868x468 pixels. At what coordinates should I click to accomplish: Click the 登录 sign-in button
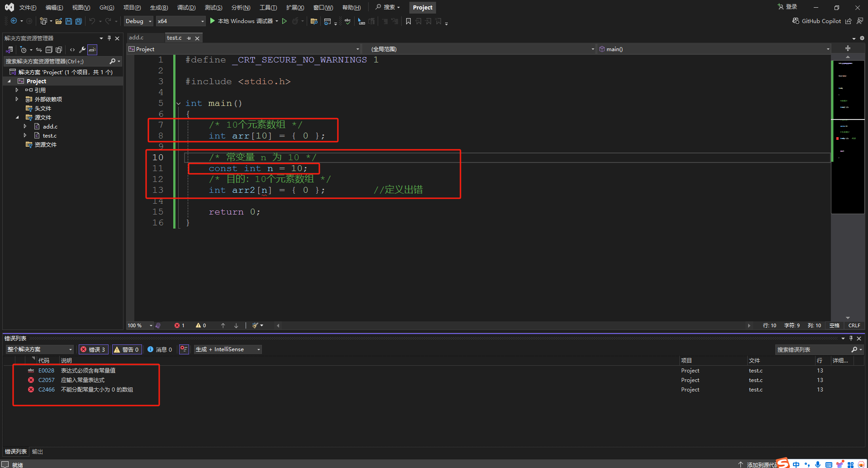787,7
